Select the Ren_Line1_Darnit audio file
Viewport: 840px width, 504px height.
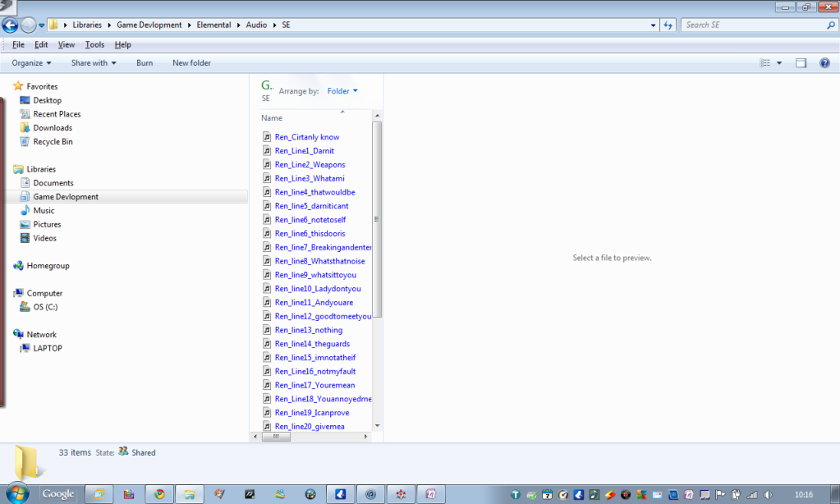click(304, 151)
